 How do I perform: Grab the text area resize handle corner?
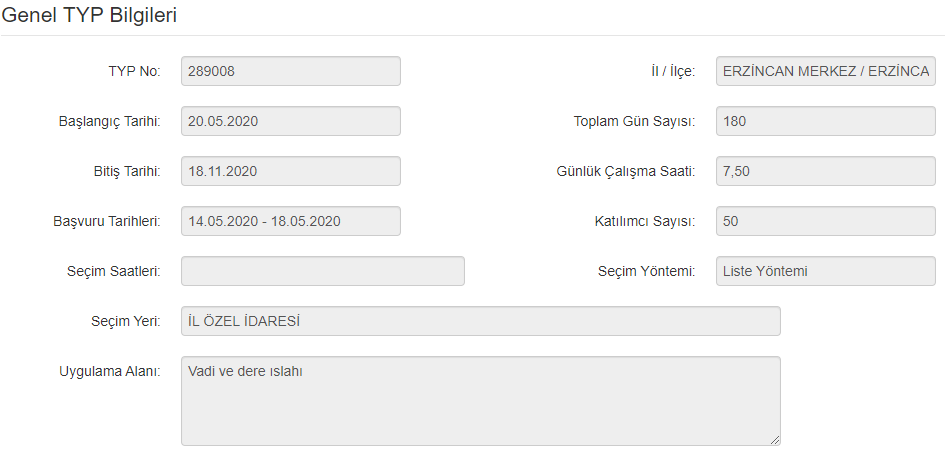click(775, 440)
